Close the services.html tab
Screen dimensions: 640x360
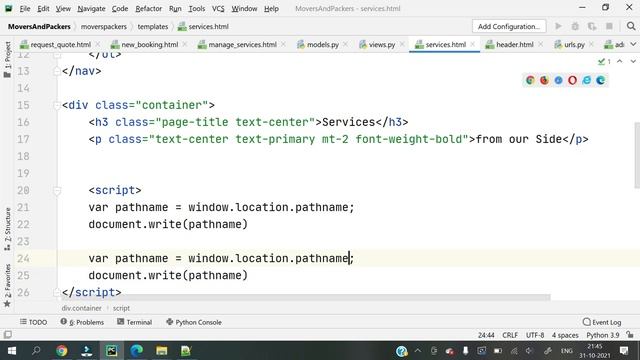472,44
